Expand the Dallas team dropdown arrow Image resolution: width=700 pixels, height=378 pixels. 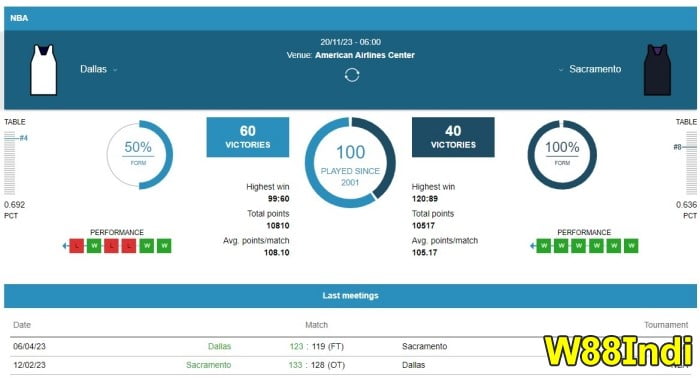pos(115,70)
